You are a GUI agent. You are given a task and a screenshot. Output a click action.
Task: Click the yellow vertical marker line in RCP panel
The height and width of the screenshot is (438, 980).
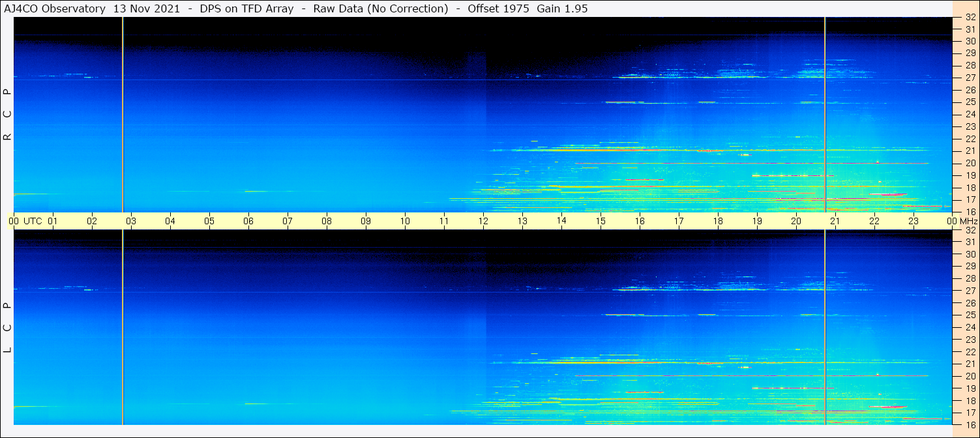[123, 115]
